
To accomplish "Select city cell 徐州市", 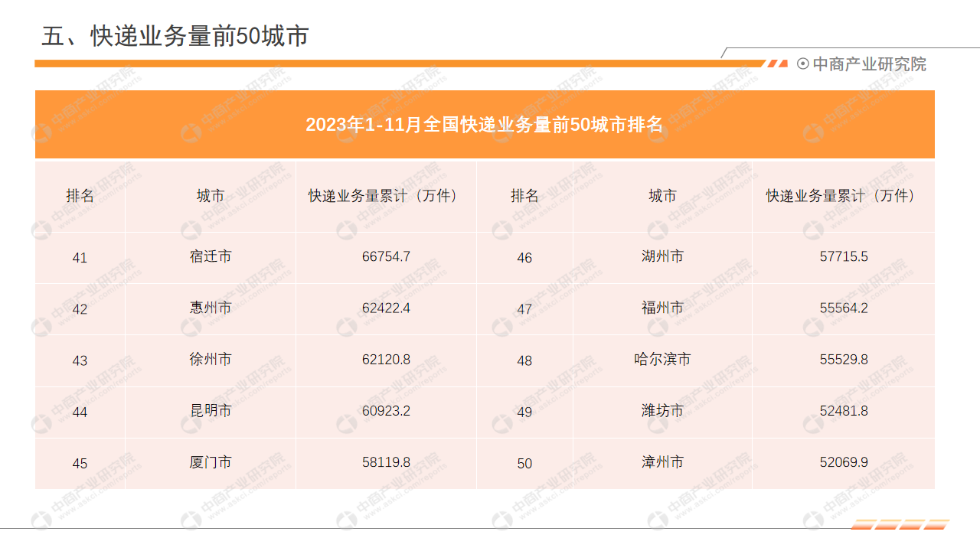I will pyautogui.click(x=211, y=359).
